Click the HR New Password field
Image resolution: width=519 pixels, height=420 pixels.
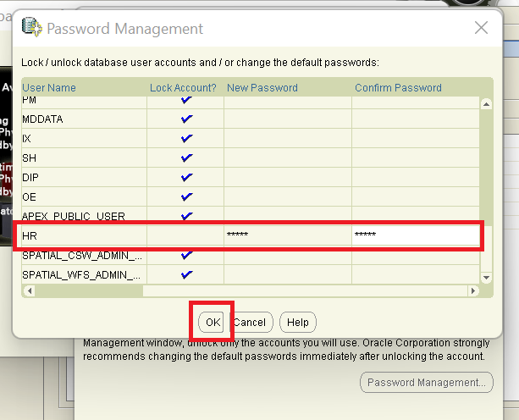coord(288,236)
